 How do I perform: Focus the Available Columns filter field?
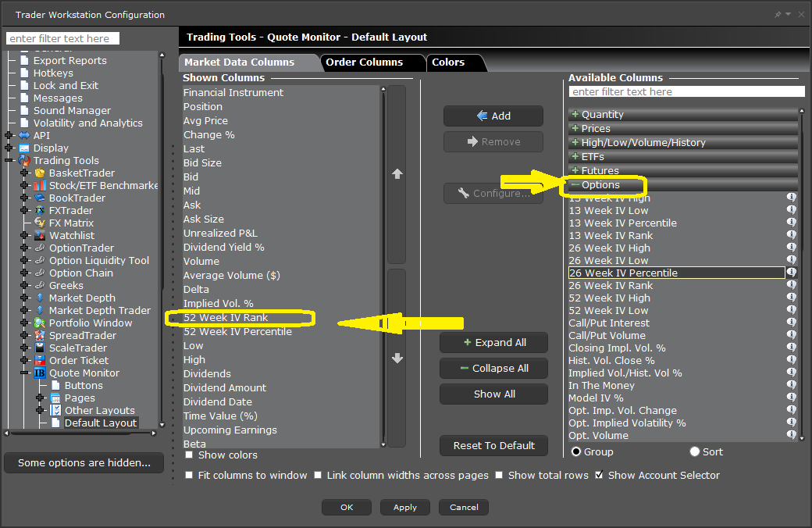[686, 91]
